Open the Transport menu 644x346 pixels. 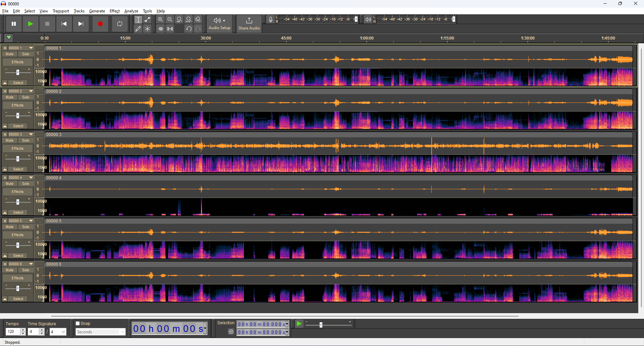click(61, 11)
